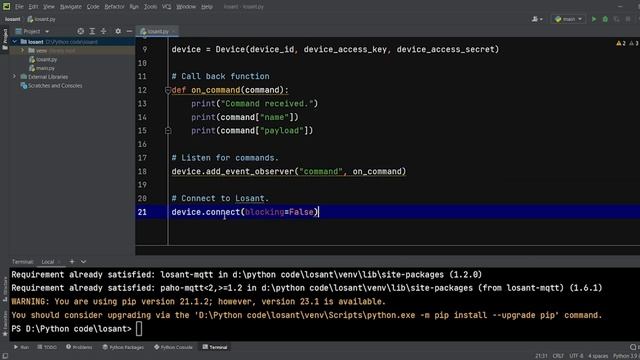Click the 4 spaces indent setting
The image size is (640, 360).
[x=598, y=356]
